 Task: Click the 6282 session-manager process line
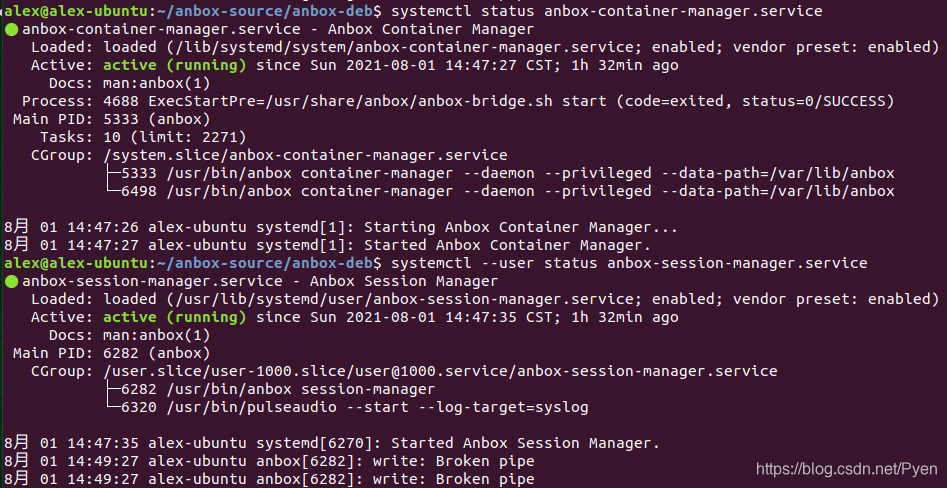(269, 390)
